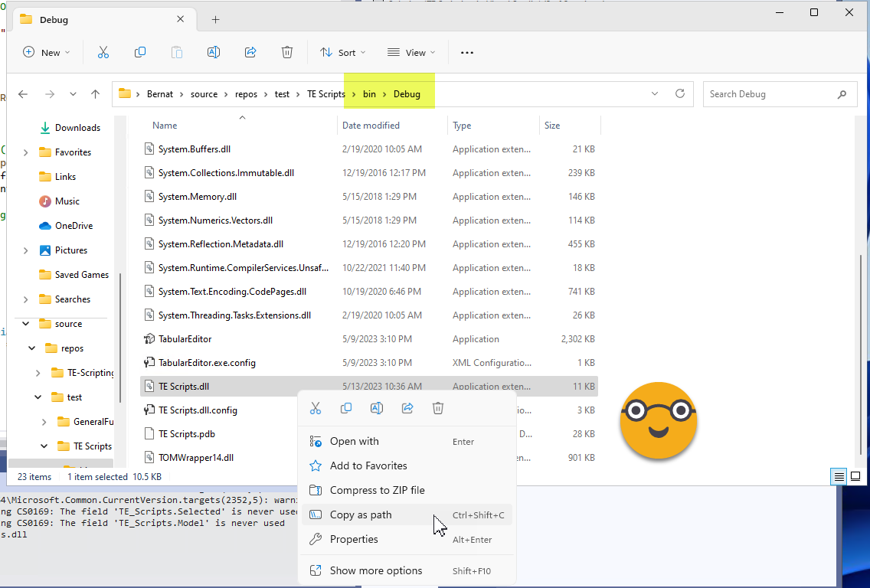
Task: Open the View dropdown menu
Action: tap(411, 52)
